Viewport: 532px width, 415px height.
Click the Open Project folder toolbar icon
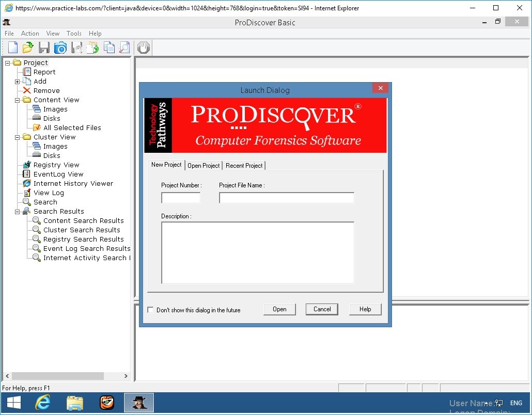[x=28, y=47]
